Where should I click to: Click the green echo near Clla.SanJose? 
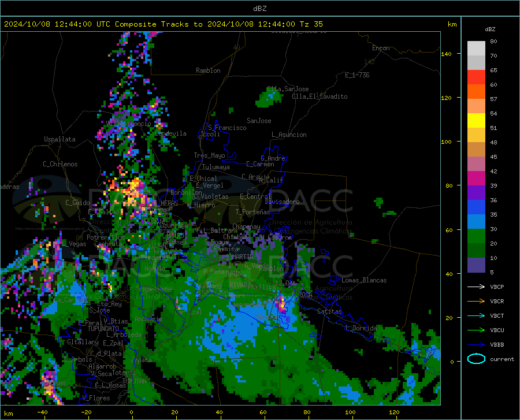coord(269,98)
